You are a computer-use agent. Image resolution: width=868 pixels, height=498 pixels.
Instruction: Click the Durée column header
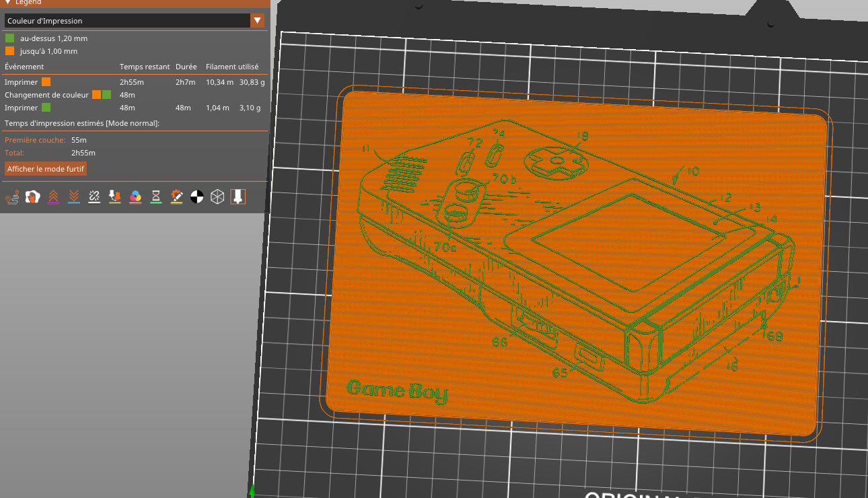(x=186, y=67)
